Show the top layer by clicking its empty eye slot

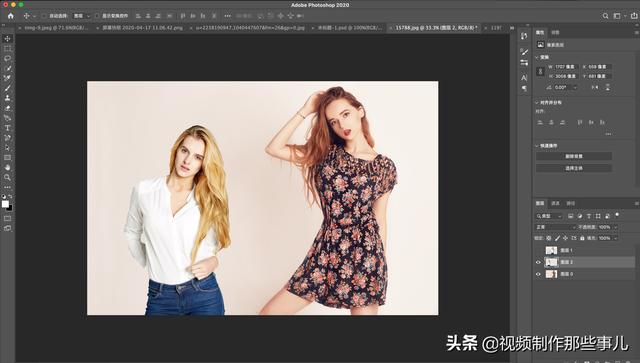(538, 250)
